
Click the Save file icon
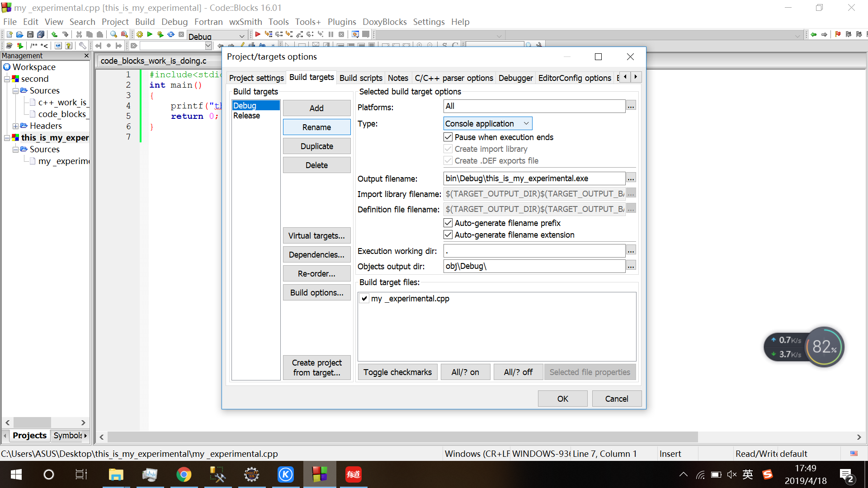[30, 34]
